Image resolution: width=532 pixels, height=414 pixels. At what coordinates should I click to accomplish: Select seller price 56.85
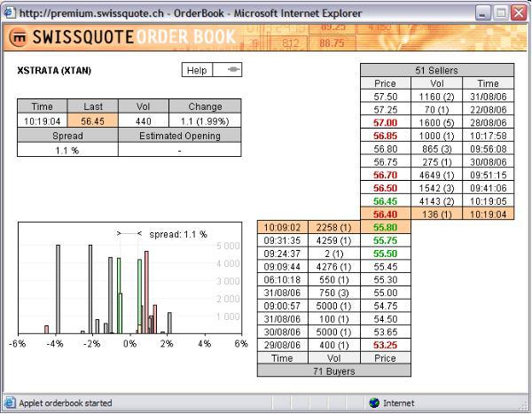coord(386,136)
